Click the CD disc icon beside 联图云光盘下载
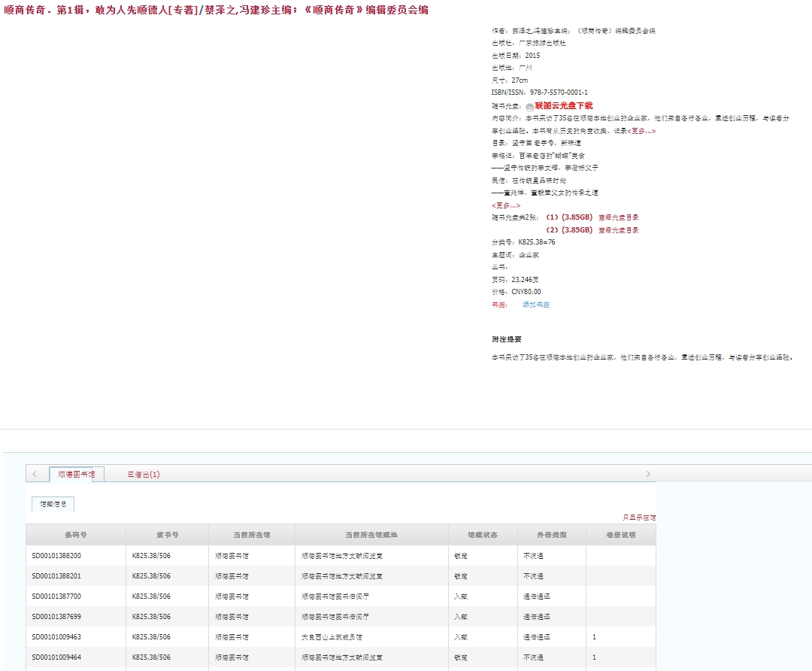Viewport: 812px width, 671px height. pos(529,108)
